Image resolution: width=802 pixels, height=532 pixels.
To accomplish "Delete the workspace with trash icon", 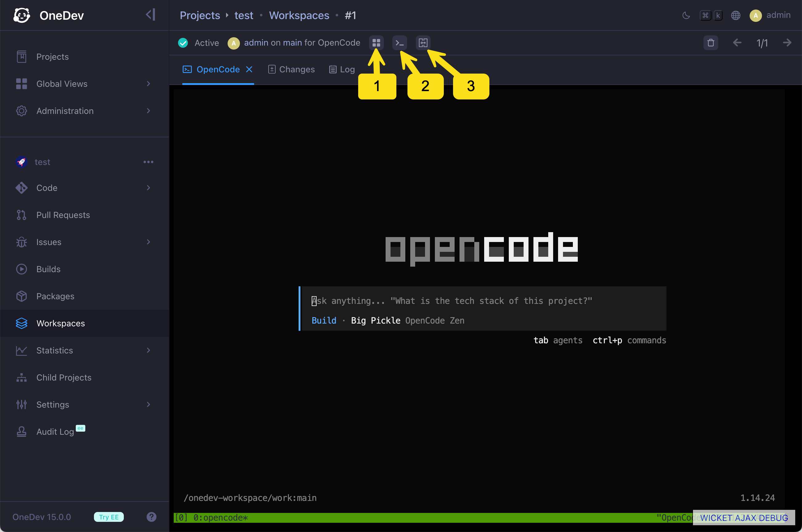I will [711, 43].
